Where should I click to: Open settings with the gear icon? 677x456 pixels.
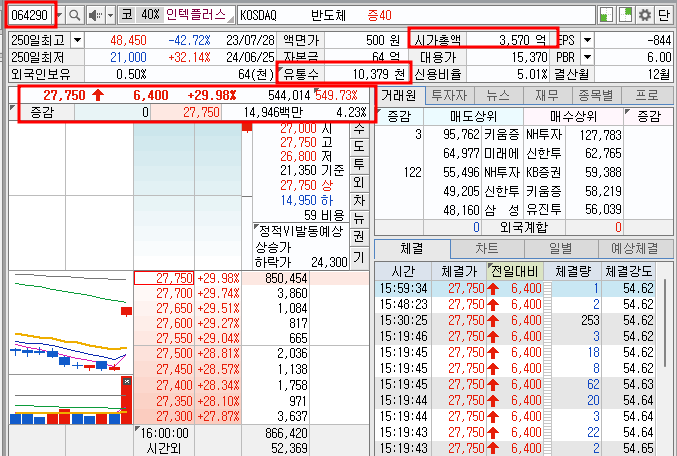pos(645,15)
